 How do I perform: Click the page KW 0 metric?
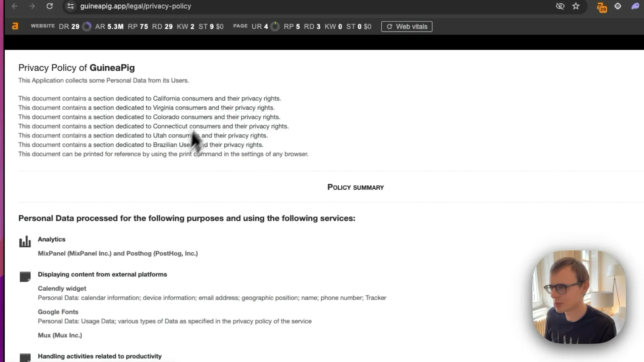tap(333, 26)
